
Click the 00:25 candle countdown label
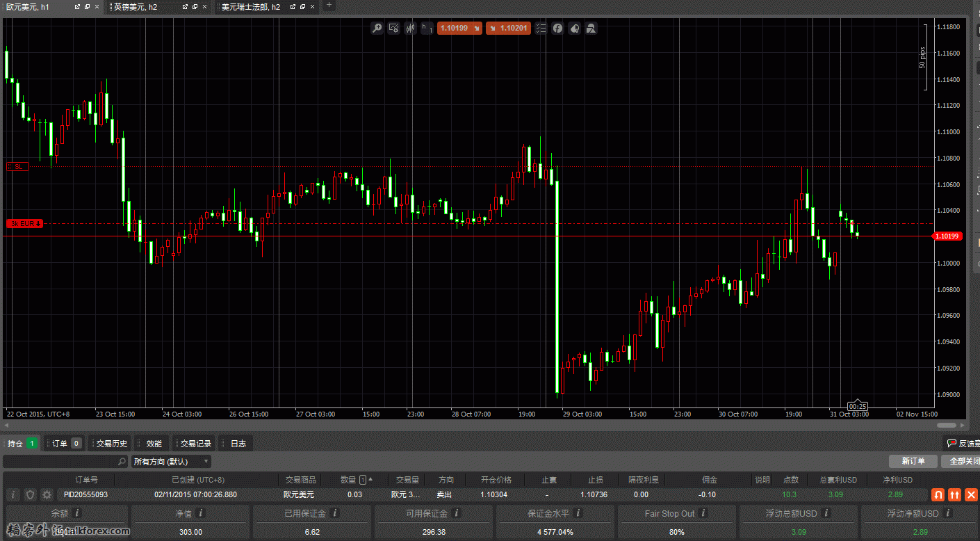(858, 406)
